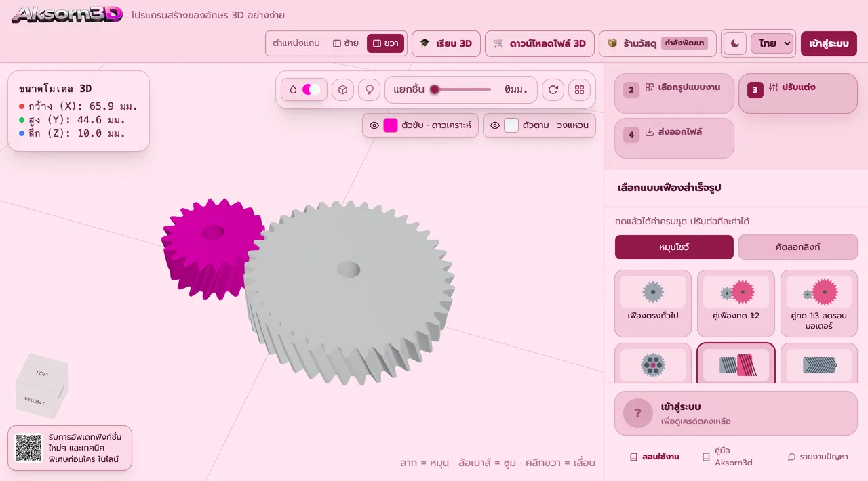Image resolution: width=868 pixels, height=481 pixels.
Task: Click the คัดลอกลิงก์ copy link button
Action: tap(797, 247)
